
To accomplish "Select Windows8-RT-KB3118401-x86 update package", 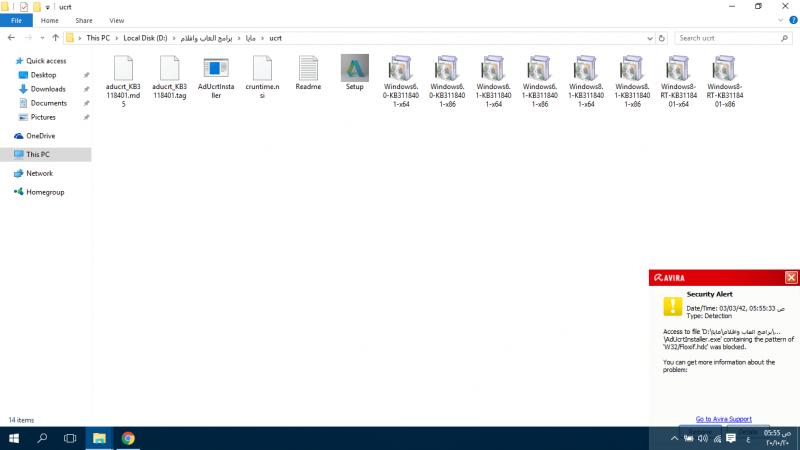I will [724, 68].
